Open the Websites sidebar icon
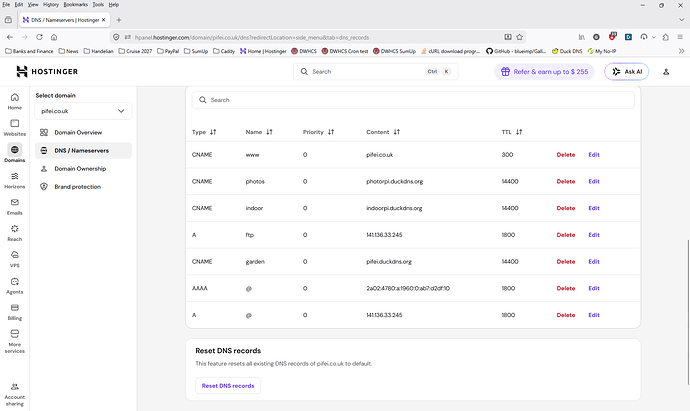This screenshot has height=411, width=690. pyautogui.click(x=15, y=126)
